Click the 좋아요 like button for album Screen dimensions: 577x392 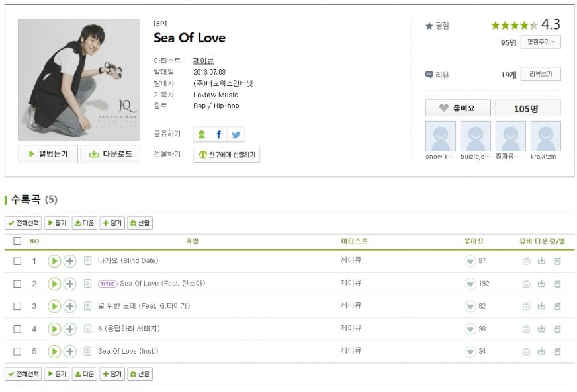pyautogui.click(x=458, y=108)
